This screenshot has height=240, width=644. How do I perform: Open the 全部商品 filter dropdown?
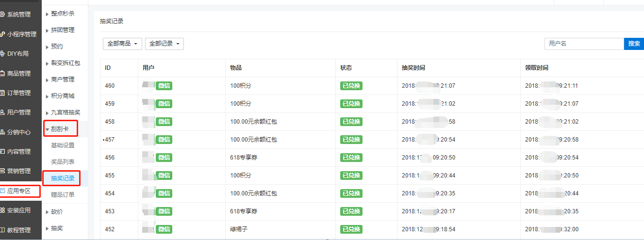point(123,44)
